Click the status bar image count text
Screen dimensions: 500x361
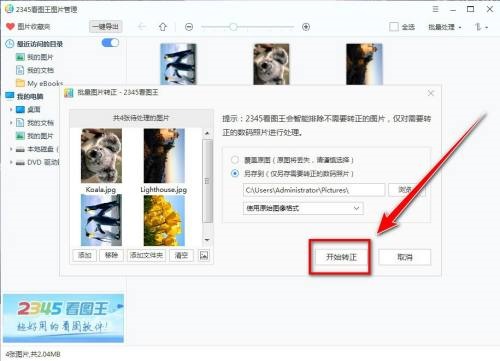[x=33, y=354]
